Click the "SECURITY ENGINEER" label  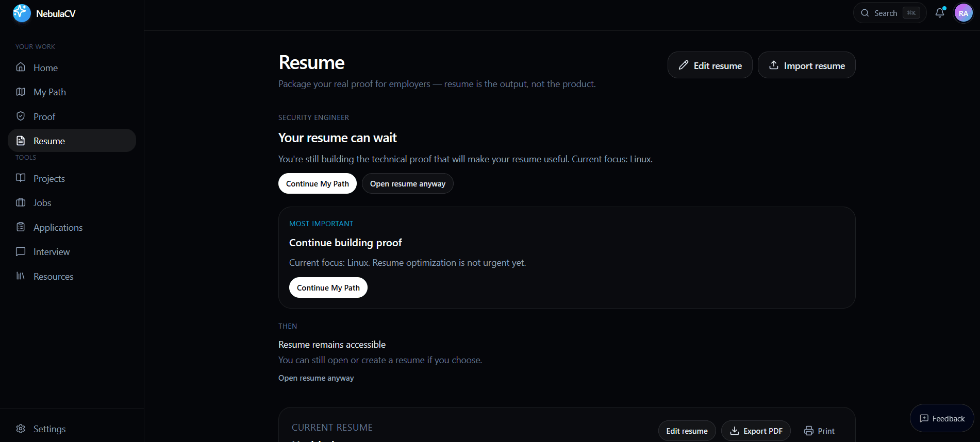click(313, 117)
